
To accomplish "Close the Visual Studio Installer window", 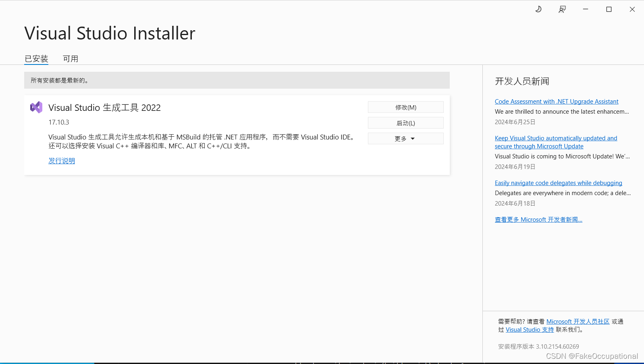I will coord(632,9).
